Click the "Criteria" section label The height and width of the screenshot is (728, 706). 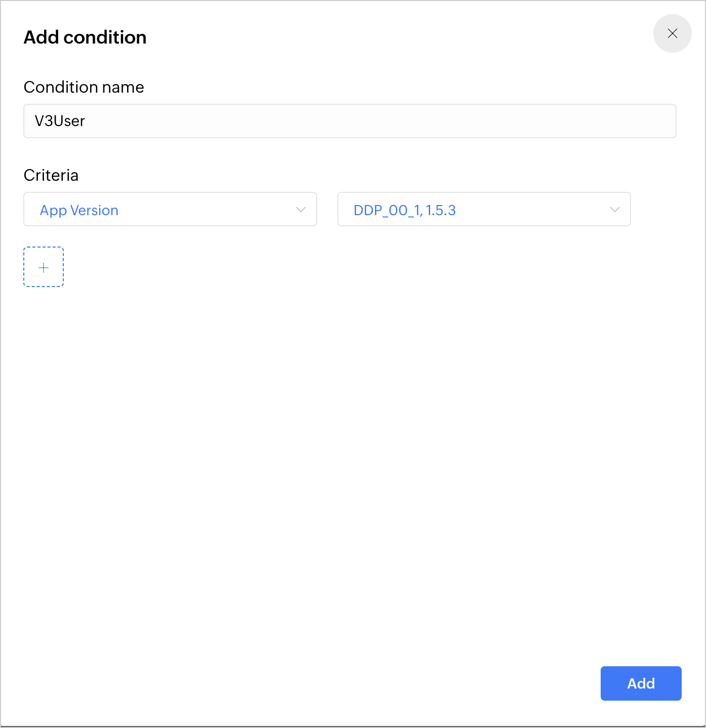(51, 175)
